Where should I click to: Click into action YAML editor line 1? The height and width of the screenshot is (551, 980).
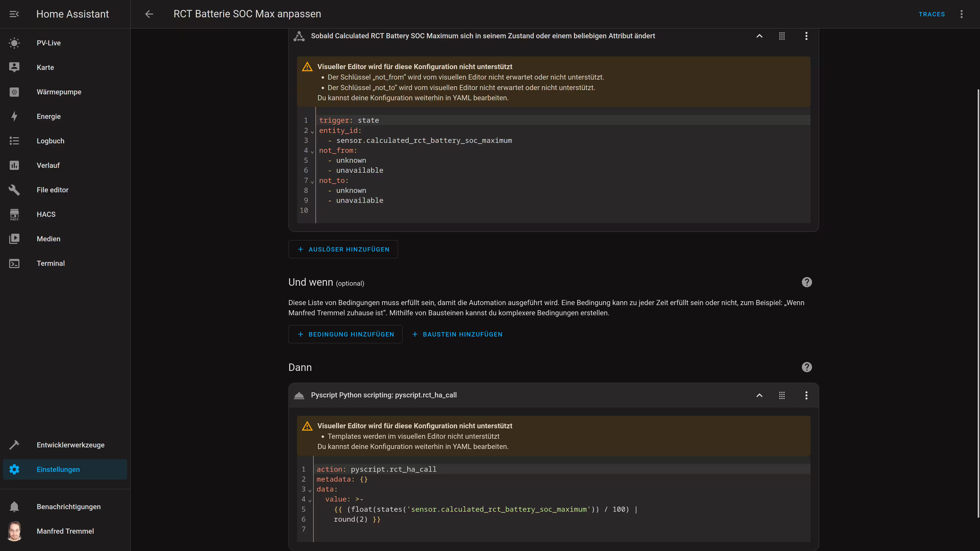coord(561,469)
